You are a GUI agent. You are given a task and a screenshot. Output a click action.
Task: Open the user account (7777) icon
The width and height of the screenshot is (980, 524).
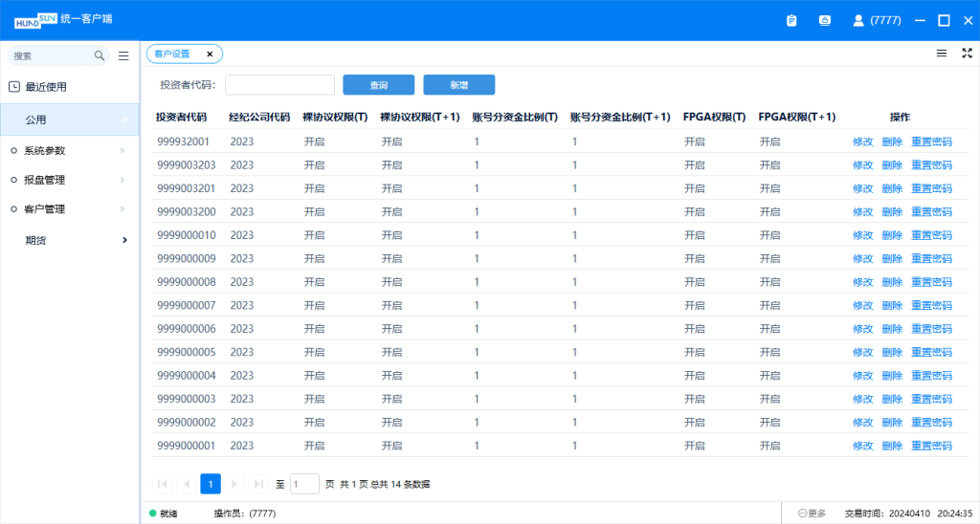(858, 20)
